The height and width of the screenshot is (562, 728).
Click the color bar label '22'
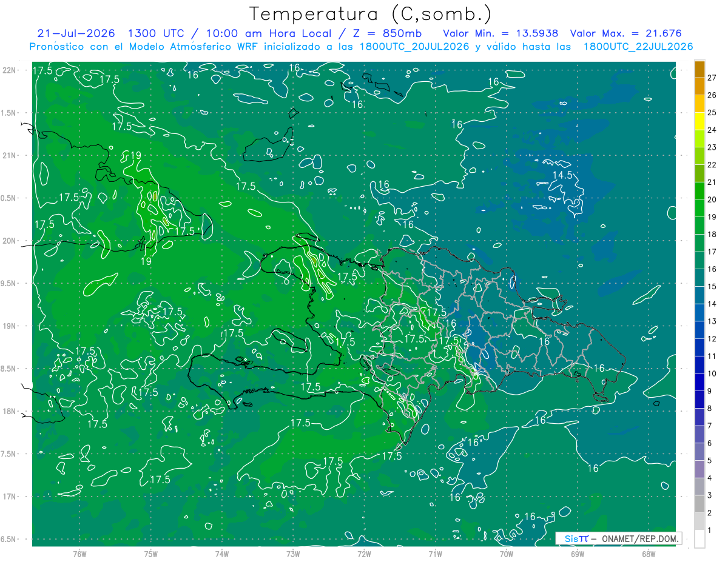[712, 165]
